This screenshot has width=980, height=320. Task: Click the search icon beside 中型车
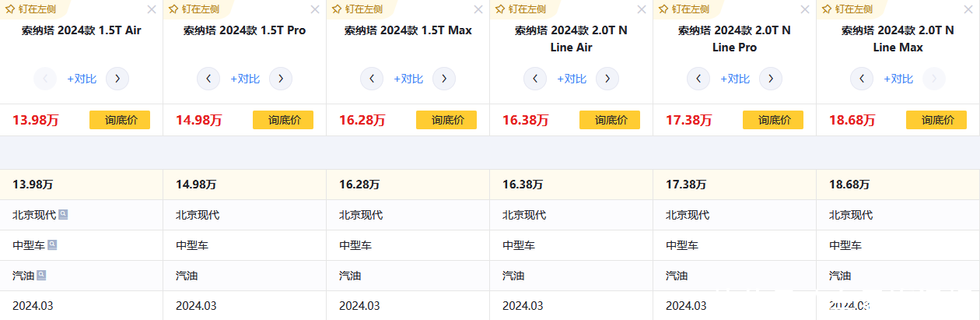tap(52, 244)
